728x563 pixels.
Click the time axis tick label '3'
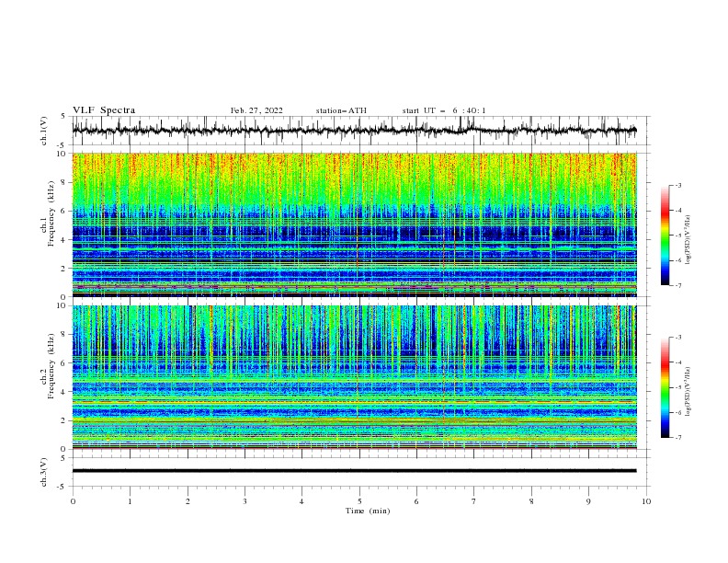tap(245, 501)
